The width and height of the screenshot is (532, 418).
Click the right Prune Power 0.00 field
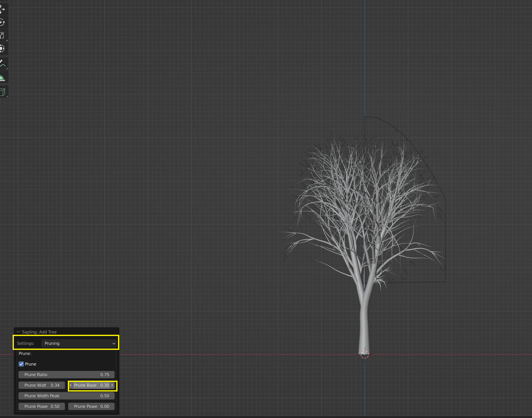(x=91, y=406)
